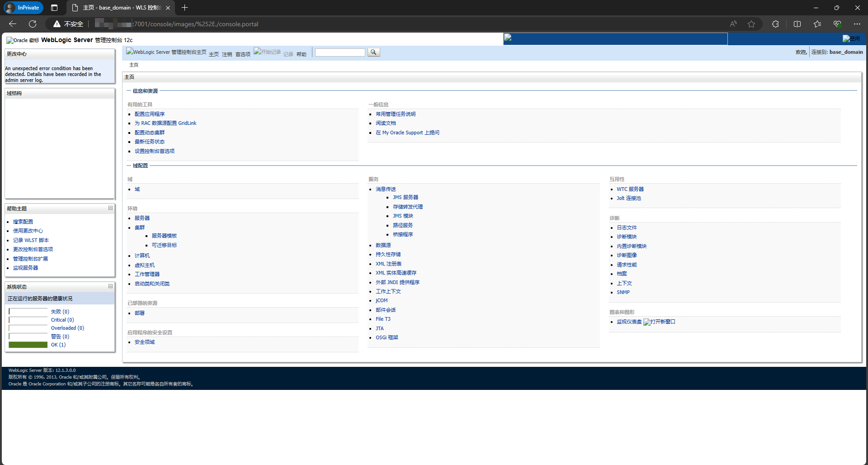This screenshot has width=868, height=465.
Task: Add this page to favorites star
Action: (751, 24)
